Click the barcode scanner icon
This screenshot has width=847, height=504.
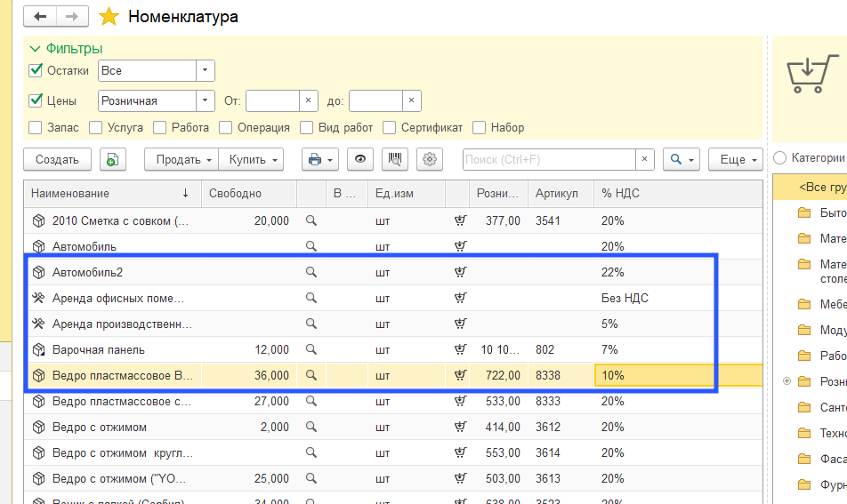click(395, 159)
